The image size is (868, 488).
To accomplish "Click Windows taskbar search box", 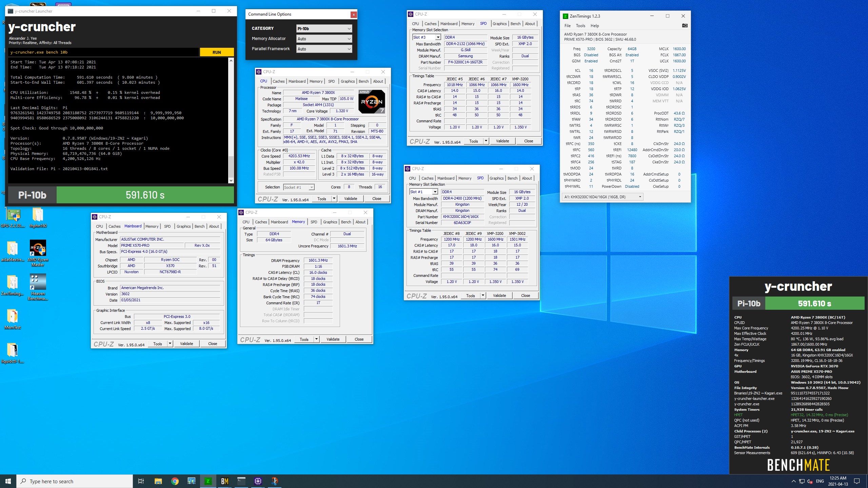I will tap(75, 481).
